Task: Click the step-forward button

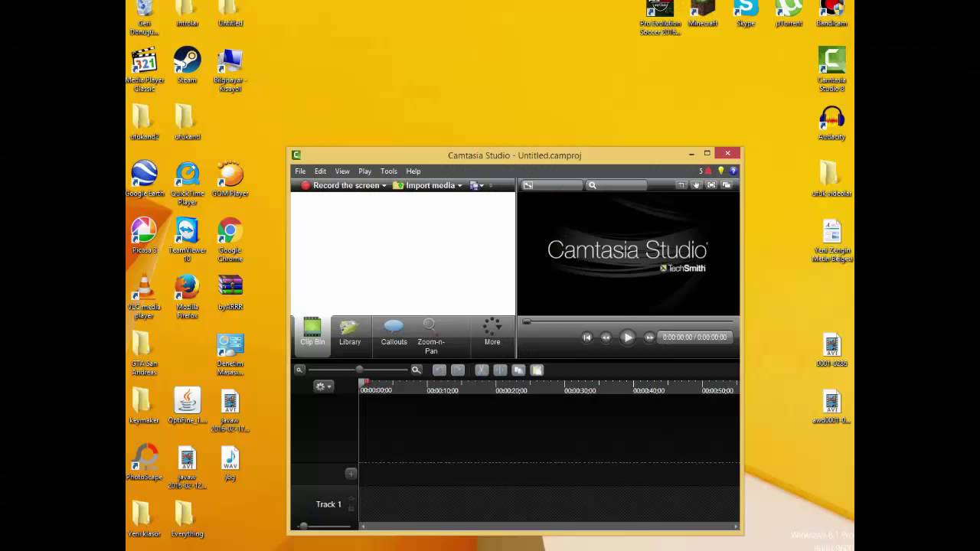Action: click(649, 337)
